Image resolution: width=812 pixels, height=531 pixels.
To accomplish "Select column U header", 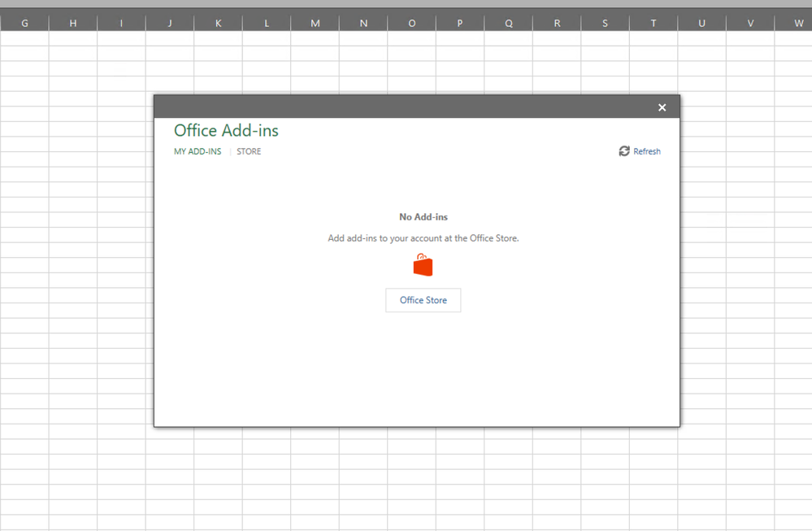I will pyautogui.click(x=701, y=23).
